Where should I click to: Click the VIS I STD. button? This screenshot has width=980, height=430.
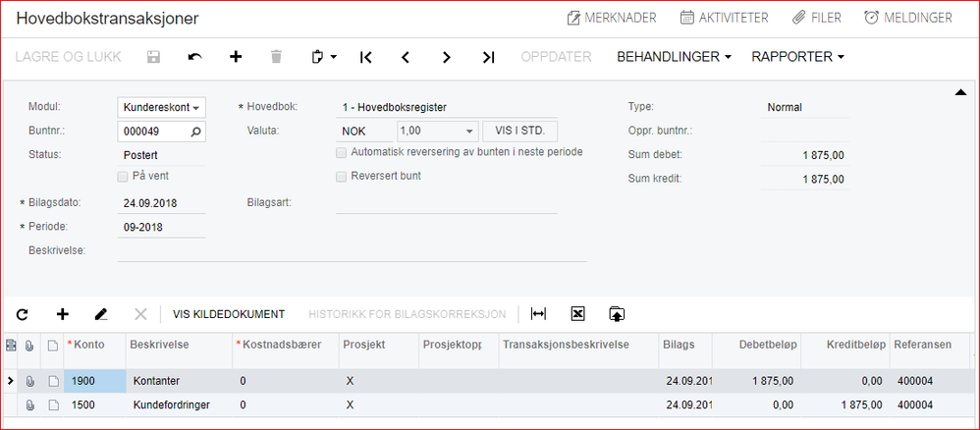click(520, 131)
